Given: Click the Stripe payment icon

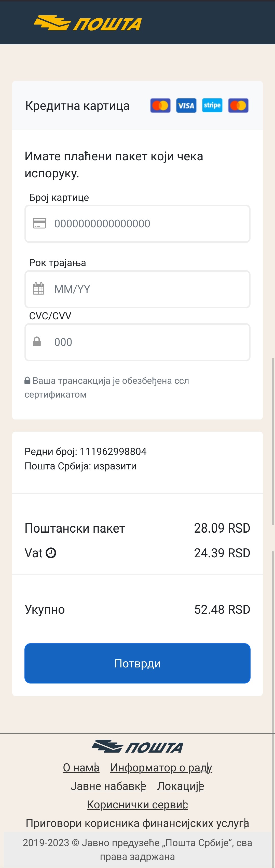Looking at the screenshot, I should (212, 106).
